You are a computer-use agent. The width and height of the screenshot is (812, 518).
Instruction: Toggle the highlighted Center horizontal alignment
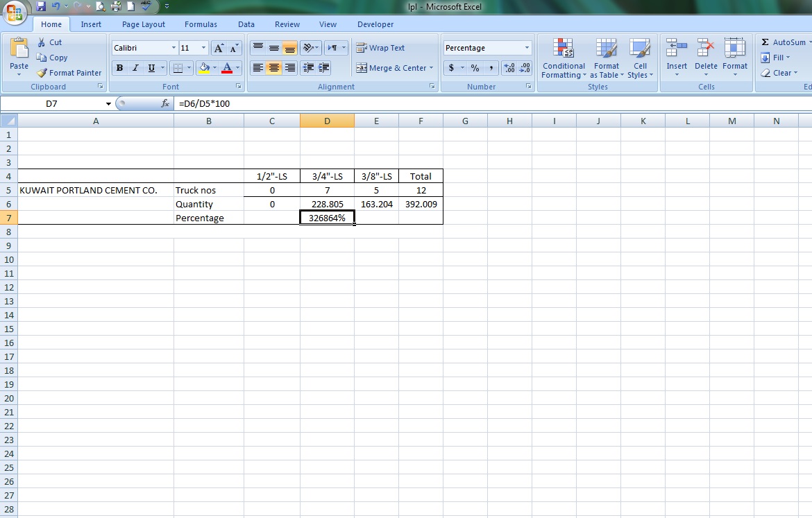tap(274, 68)
